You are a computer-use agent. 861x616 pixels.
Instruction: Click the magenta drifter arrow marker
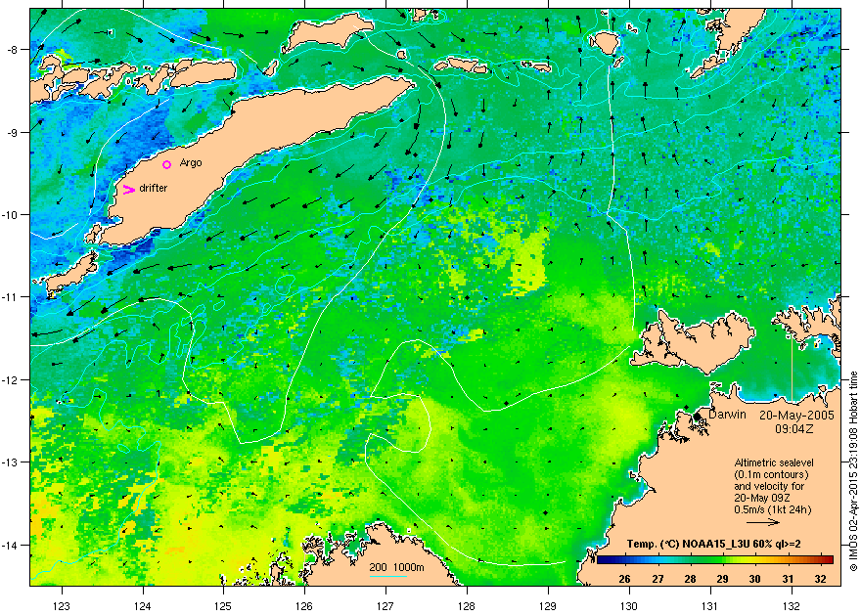(128, 190)
